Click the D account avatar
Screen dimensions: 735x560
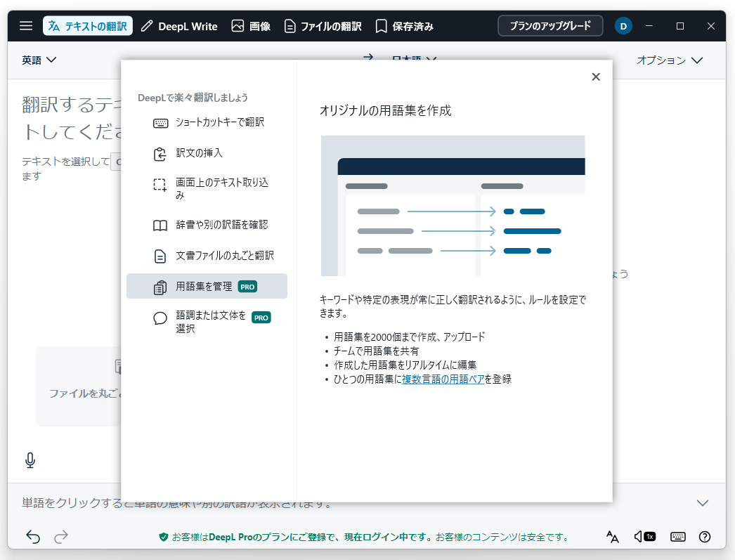click(x=623, y=26)
